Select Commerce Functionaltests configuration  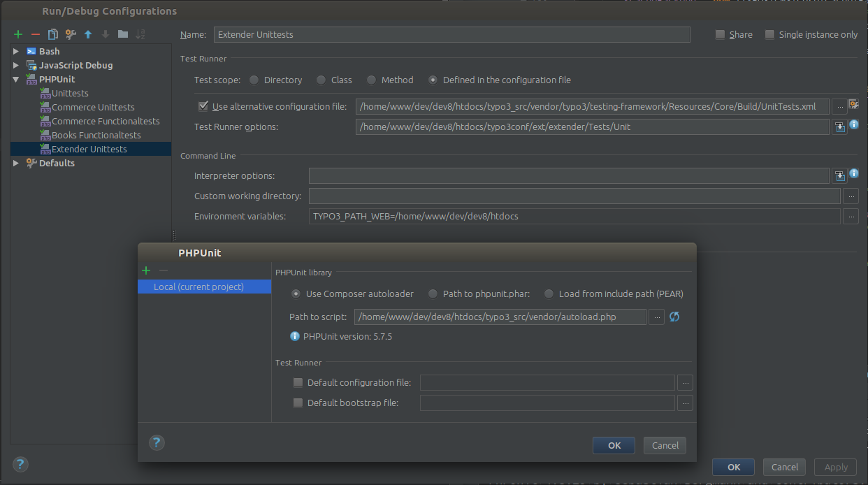pyautogui.click(x=106, y=121)
